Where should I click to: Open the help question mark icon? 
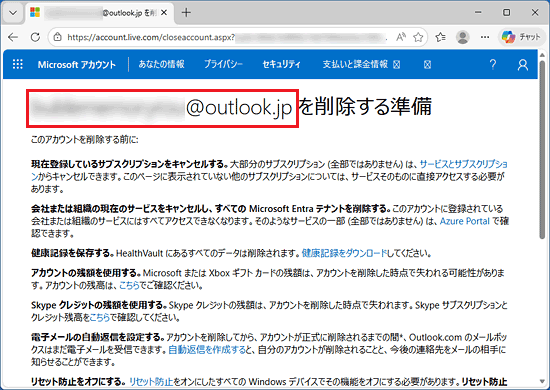493,65
